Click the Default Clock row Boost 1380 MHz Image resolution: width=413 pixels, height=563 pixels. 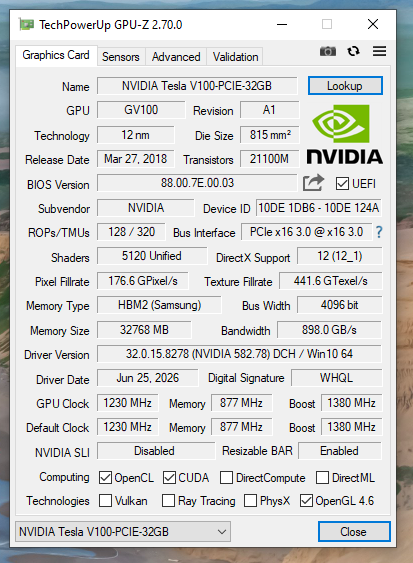click(x=351, y=427)
